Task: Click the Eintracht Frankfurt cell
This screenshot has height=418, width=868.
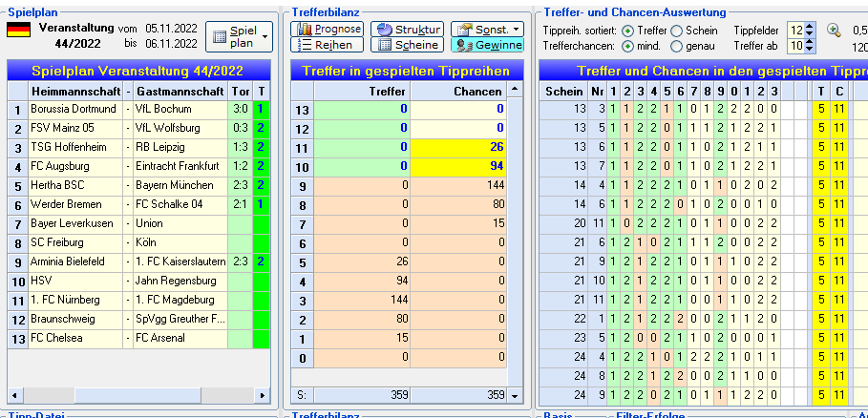Action: coord(180,166)
